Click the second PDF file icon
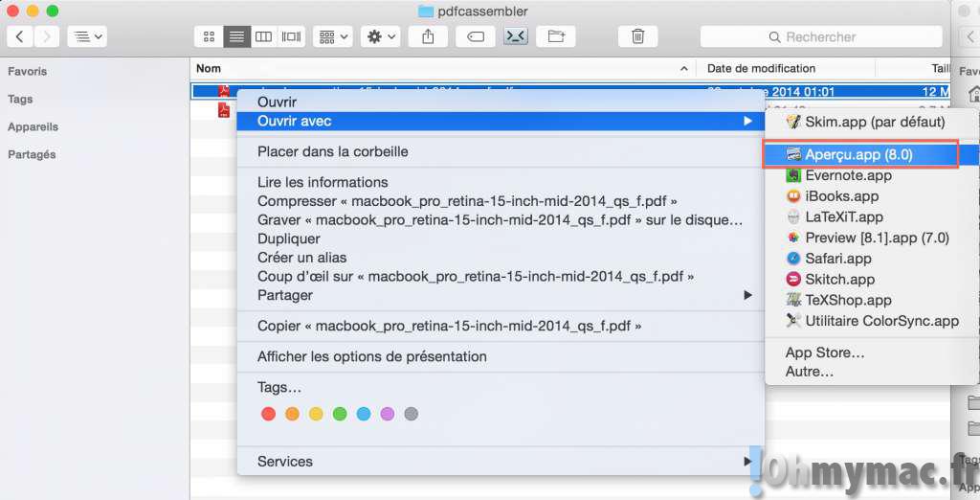 (x=224, y=110)
